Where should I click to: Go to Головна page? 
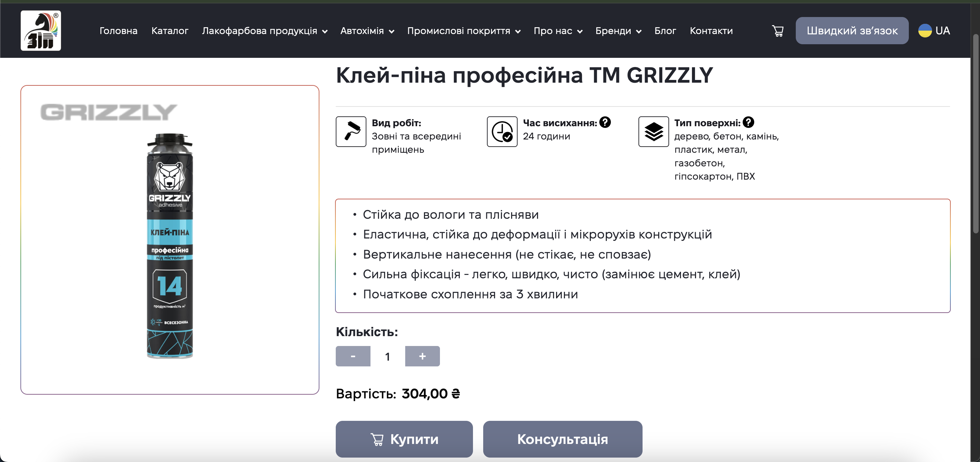pos(118,31)
